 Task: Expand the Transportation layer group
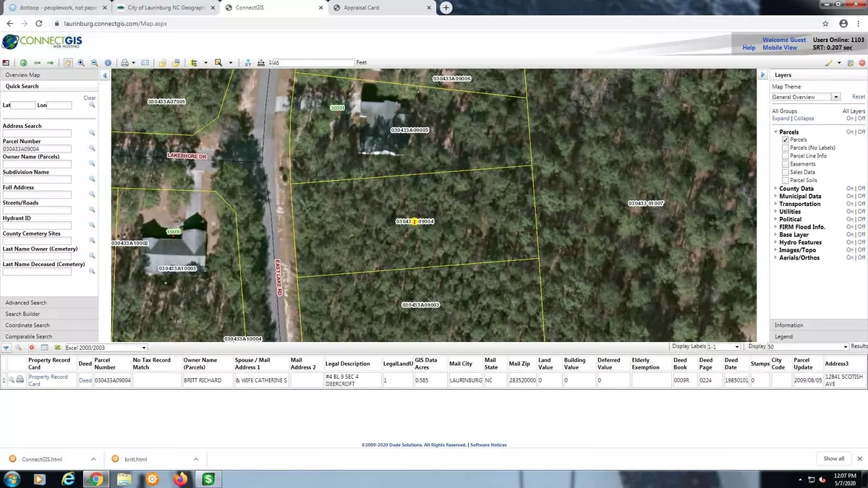tap(775, 204)
